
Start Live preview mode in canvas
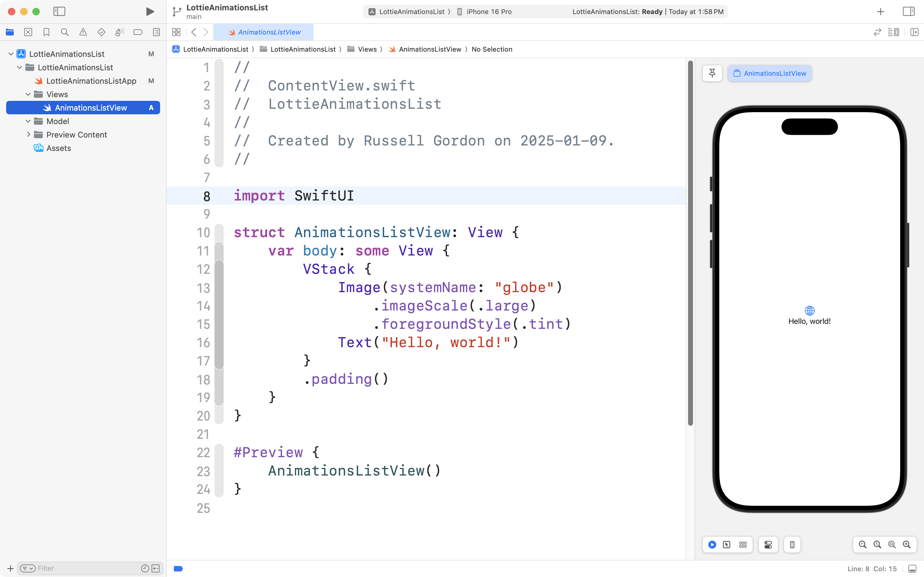coord(712,545)
